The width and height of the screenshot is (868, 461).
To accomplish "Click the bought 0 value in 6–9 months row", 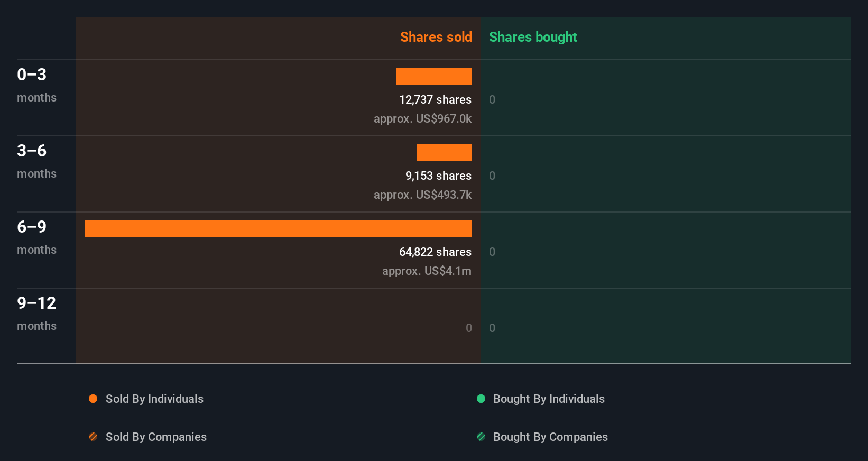I will coord(492,252).
